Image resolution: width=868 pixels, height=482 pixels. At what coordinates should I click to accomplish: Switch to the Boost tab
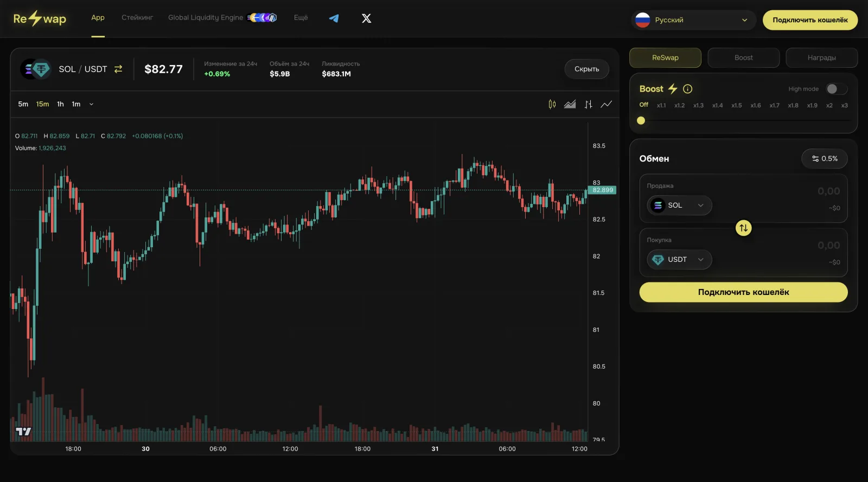(x=744, y=57)
